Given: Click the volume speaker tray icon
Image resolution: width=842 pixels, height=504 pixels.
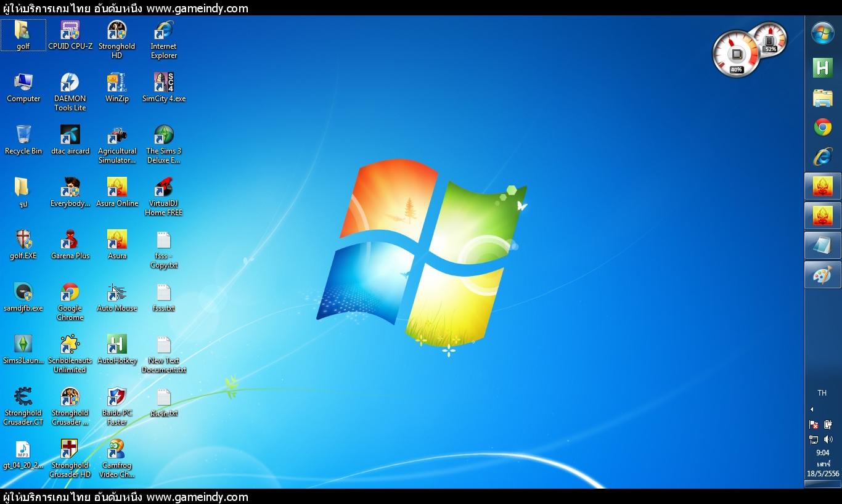Looking at the screenshot, I should tap(828, 439).
